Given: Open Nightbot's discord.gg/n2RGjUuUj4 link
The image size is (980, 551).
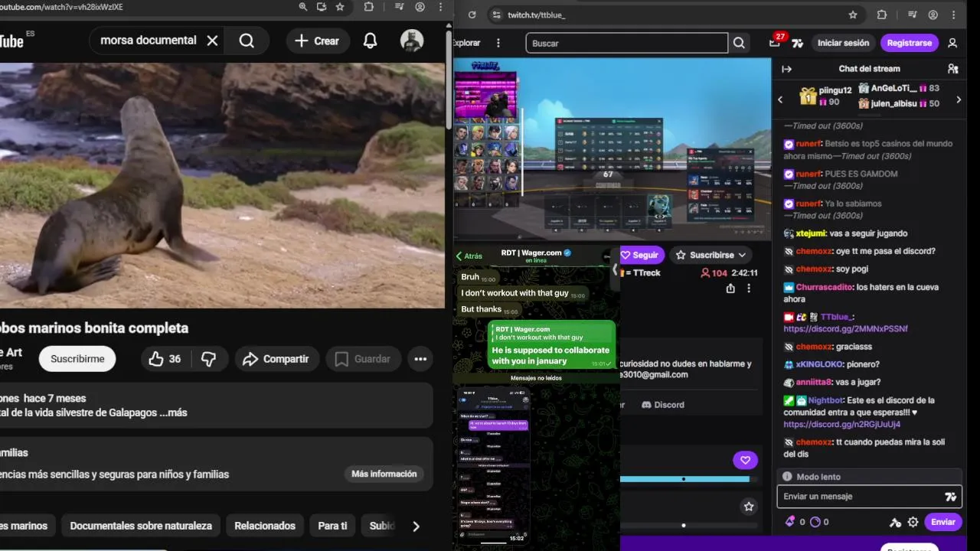Looking at the screenshot, I should [841, 424].
